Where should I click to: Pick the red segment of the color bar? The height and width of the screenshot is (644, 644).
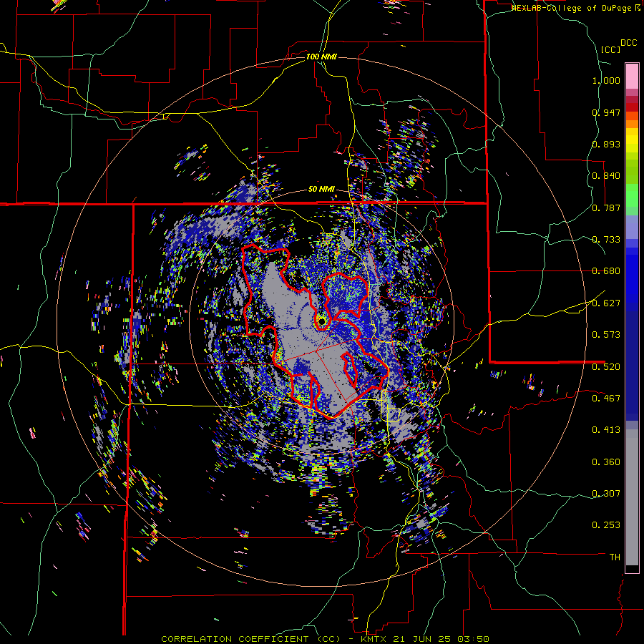pyautogui.click(x=632, y=107)
